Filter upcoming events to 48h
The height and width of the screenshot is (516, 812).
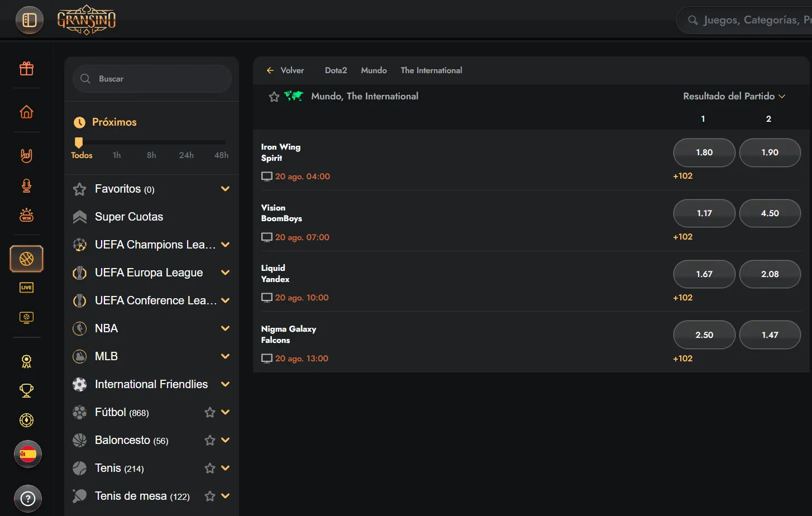click(x=222, y=155)
